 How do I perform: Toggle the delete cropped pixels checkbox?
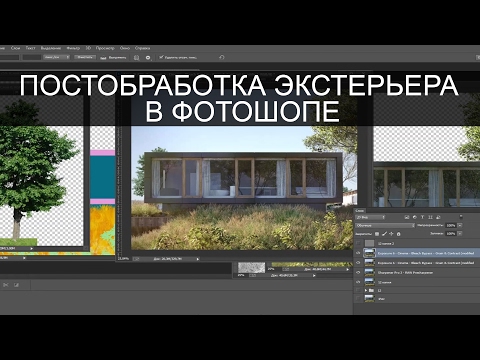[x=161, y=57]
